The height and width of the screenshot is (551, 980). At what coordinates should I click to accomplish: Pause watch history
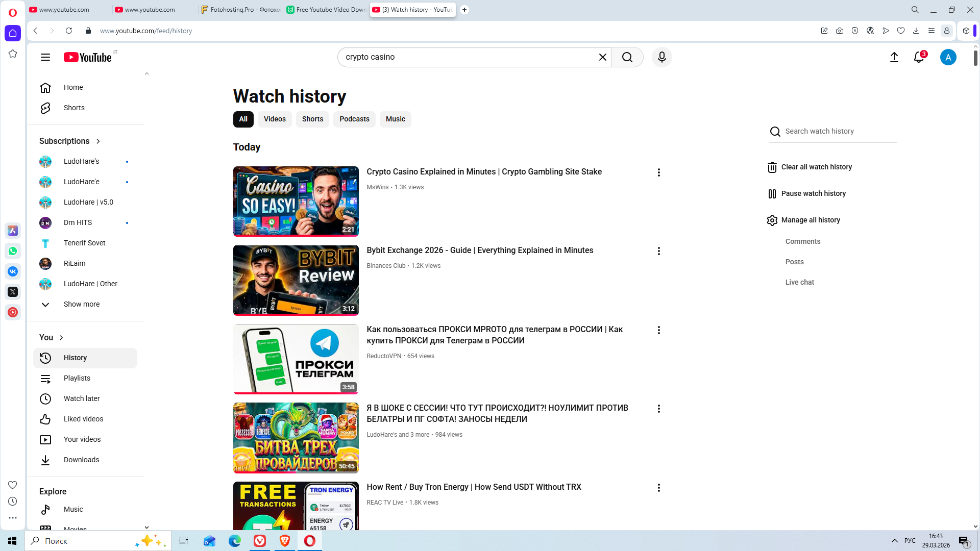coord(813,193)
